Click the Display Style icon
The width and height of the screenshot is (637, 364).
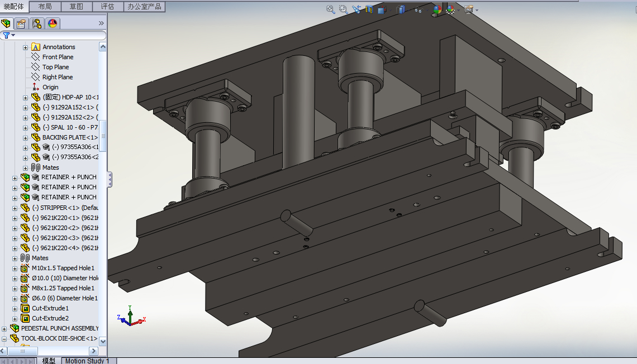click(x=401, y=9)
